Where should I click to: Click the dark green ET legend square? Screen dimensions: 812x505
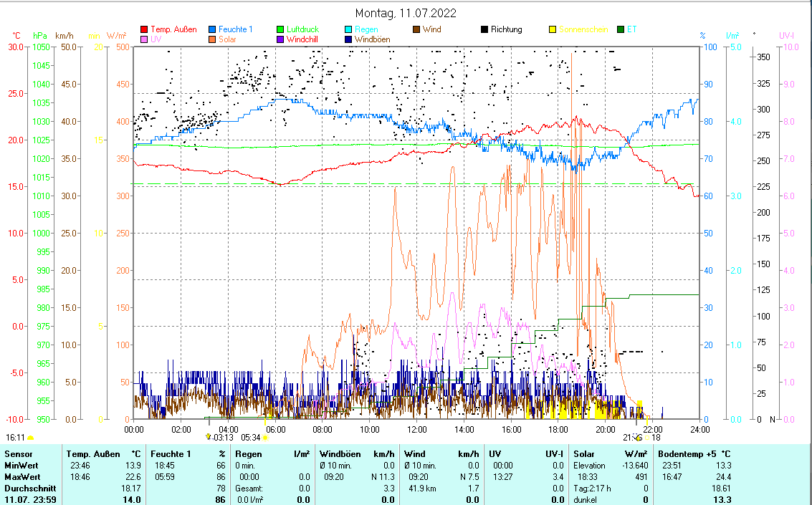621,29
